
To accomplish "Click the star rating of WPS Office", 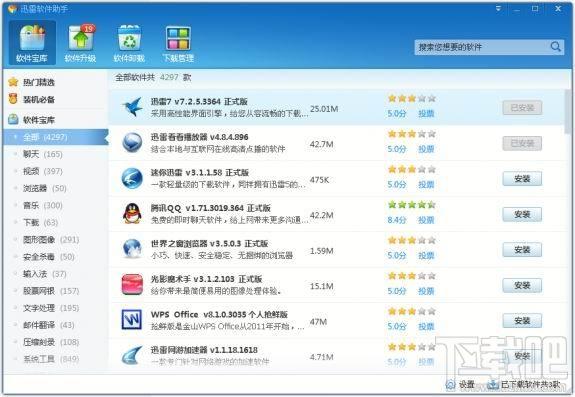I will pos(412,311).
